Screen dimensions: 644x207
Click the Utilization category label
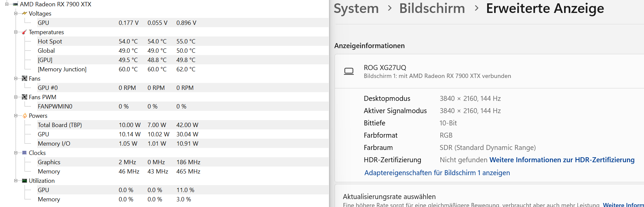pos(42,181)
